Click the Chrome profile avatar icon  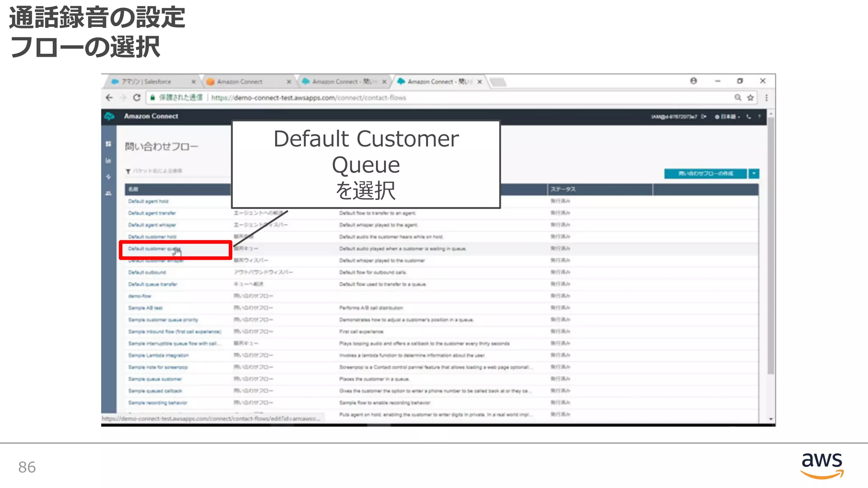[x=693, y=81]
